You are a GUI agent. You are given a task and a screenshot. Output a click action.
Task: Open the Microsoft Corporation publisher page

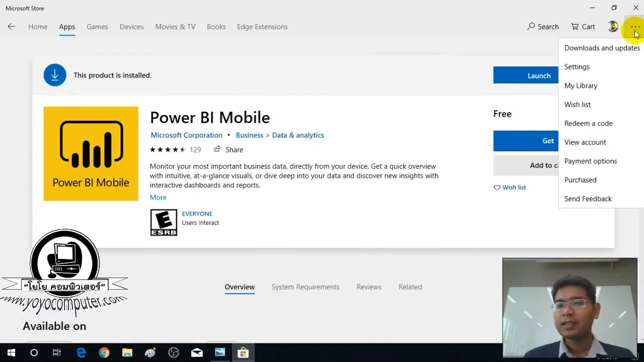[186, 135]
